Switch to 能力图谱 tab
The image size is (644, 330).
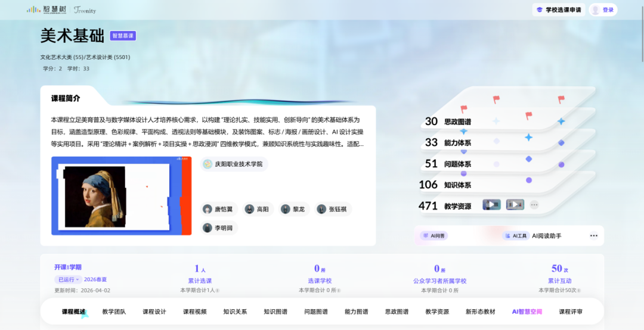[357, 312]
